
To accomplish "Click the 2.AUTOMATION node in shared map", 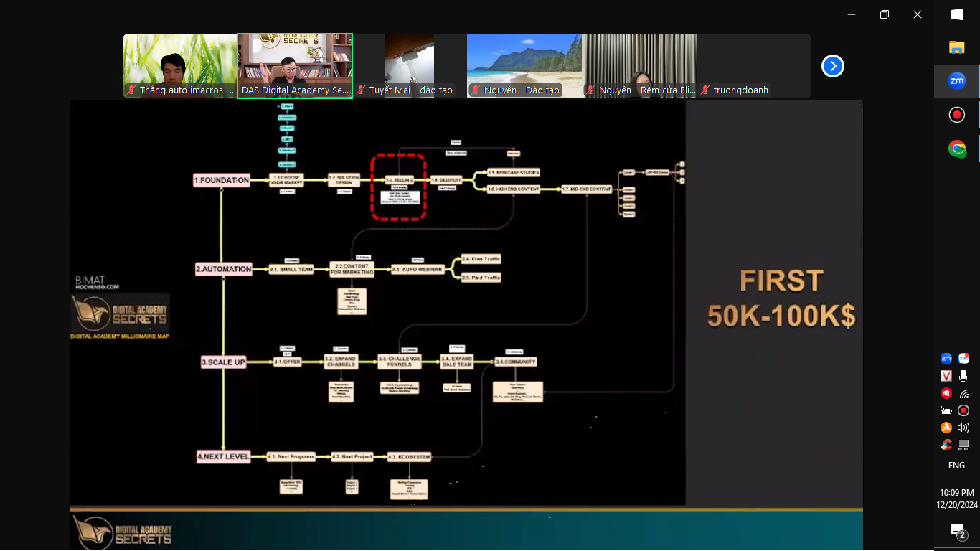I will coord(224,269).
